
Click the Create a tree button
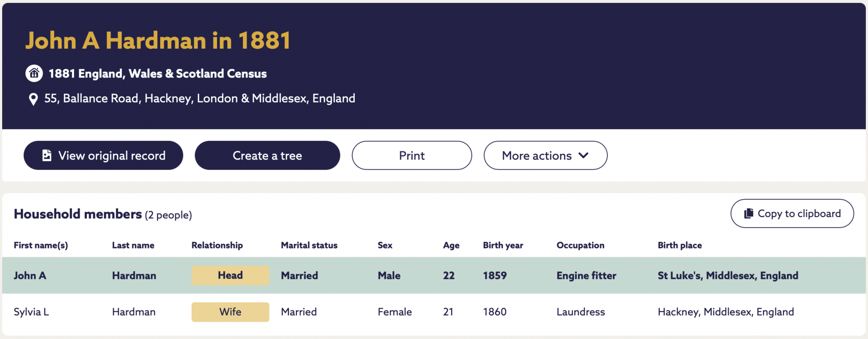pos(267,155)
